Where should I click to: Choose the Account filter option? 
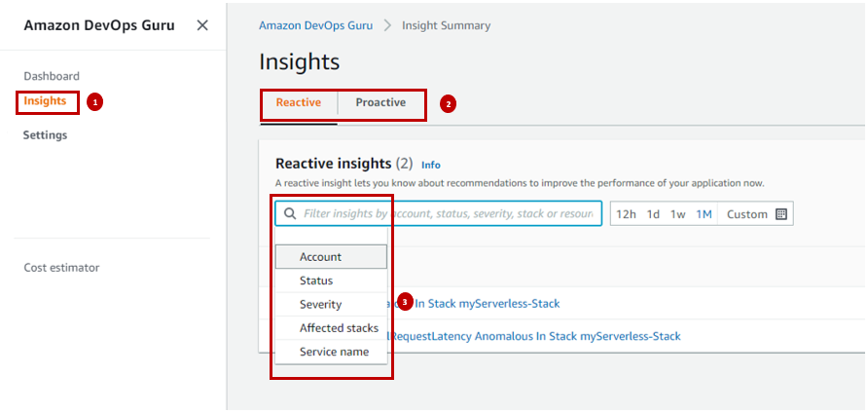[x=331, y=257]
